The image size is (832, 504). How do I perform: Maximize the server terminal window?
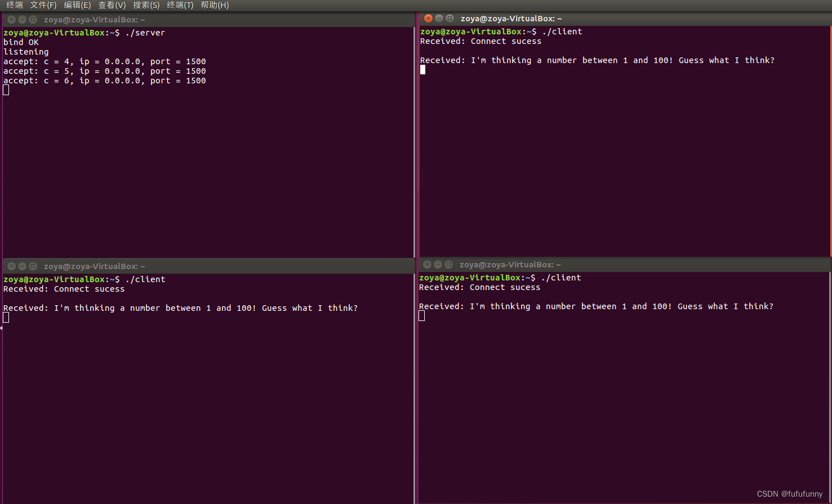click(33, 20)
